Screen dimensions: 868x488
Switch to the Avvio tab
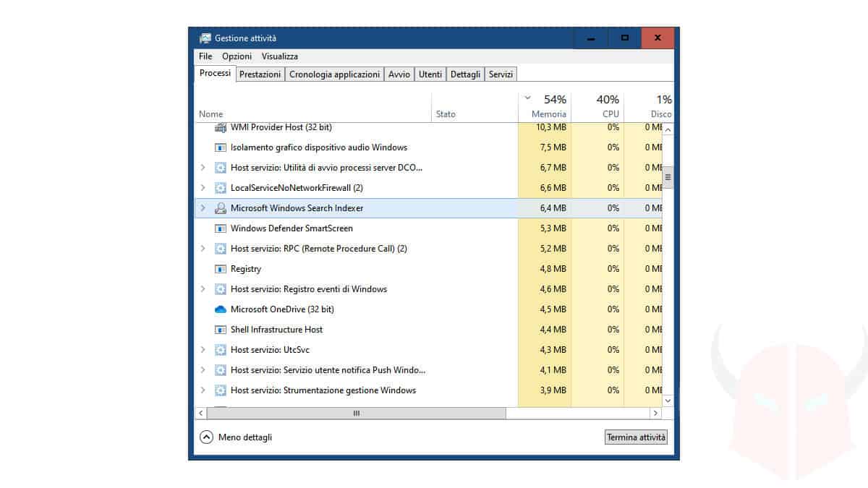pyautogui.click(x=399, y=74)
